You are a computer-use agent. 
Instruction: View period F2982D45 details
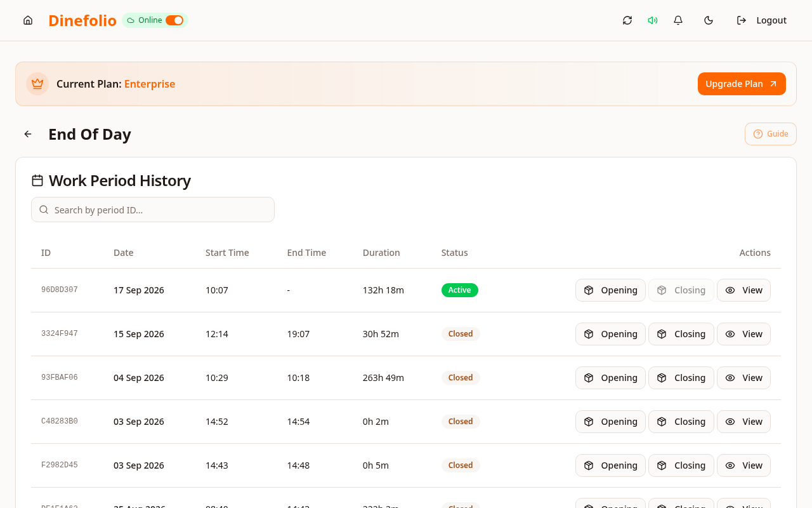pos(743,465)
